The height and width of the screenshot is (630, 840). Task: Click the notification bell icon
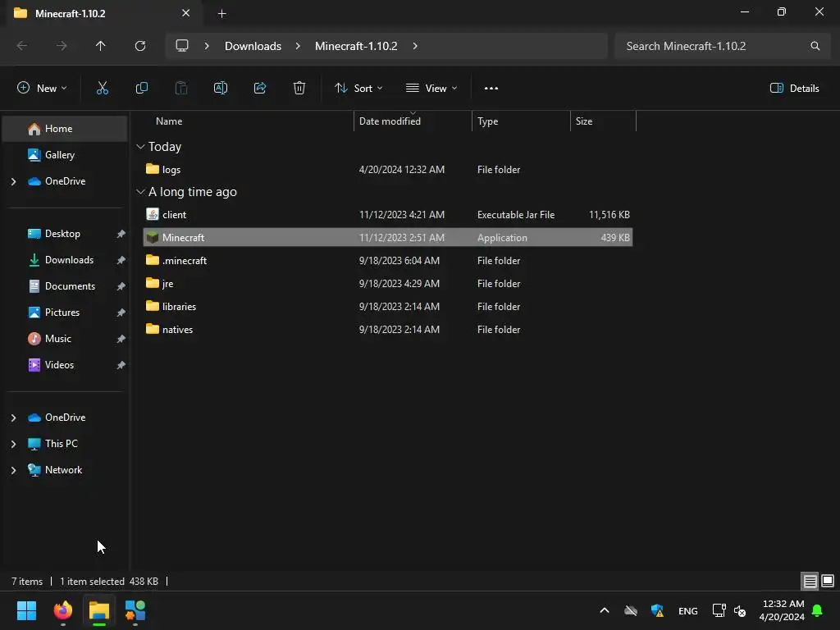point(818,610)
